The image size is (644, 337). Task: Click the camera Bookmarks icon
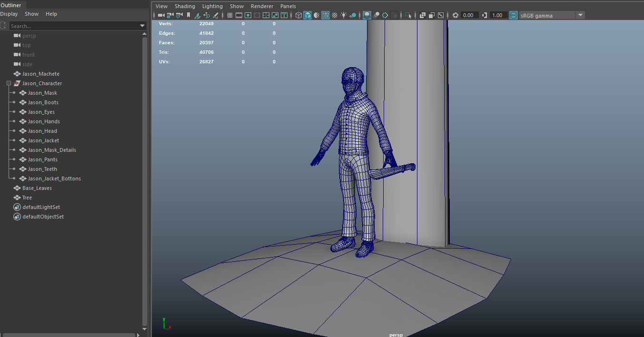[188, 15]
